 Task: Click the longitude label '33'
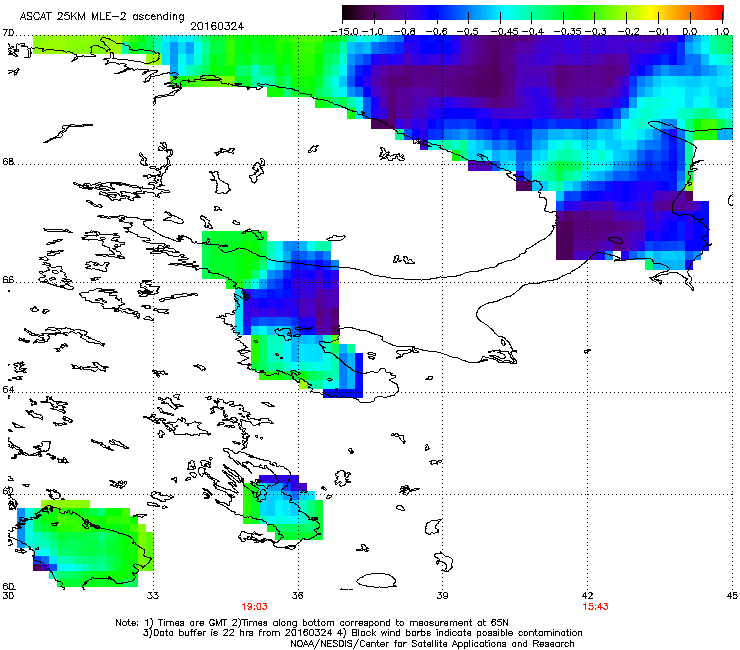(x=153, y=596)
